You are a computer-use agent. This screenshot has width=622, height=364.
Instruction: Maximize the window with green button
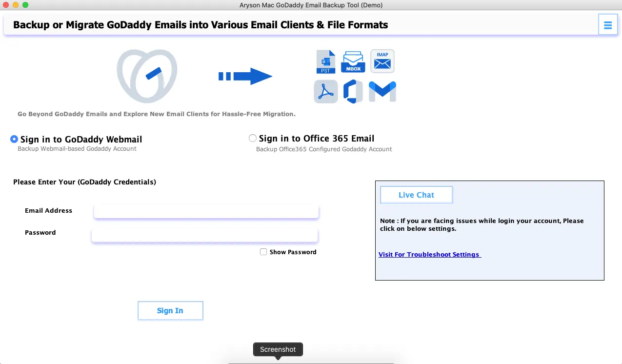(25, 5)
